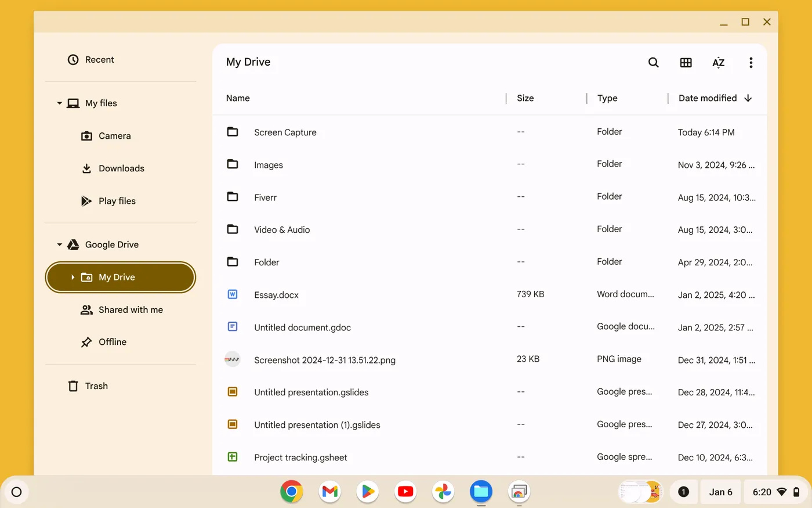Click the PNG image type cell
The width and height of the screenshot is (812, 508).
[x=619, y=359]
